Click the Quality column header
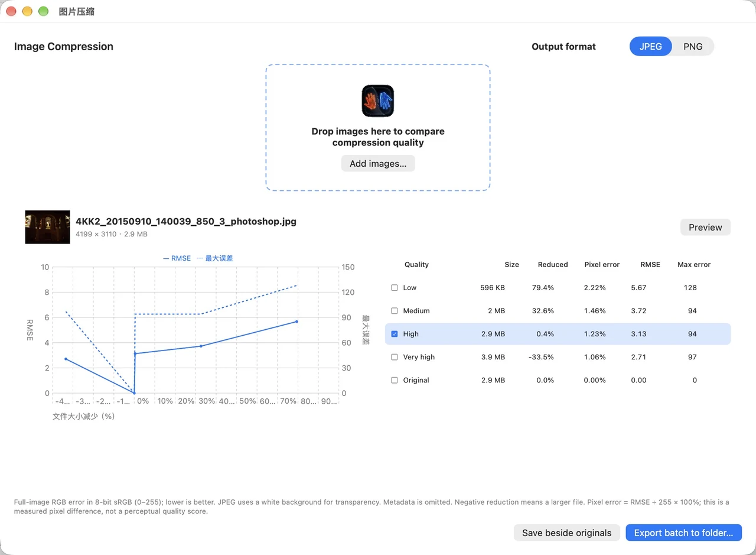The width and height of the screenshot is (756, 555). (416, 264)
